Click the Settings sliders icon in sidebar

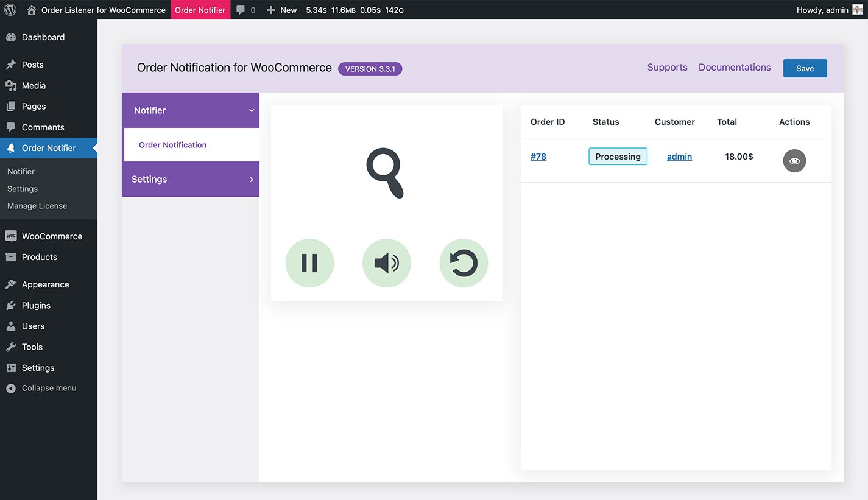[11, 368]
